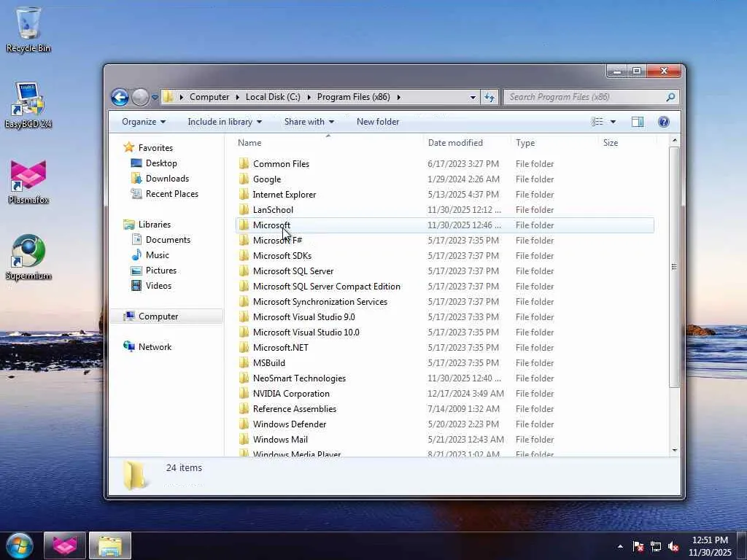Select the Common Files folder icon
747x560 pixels.
244,164
